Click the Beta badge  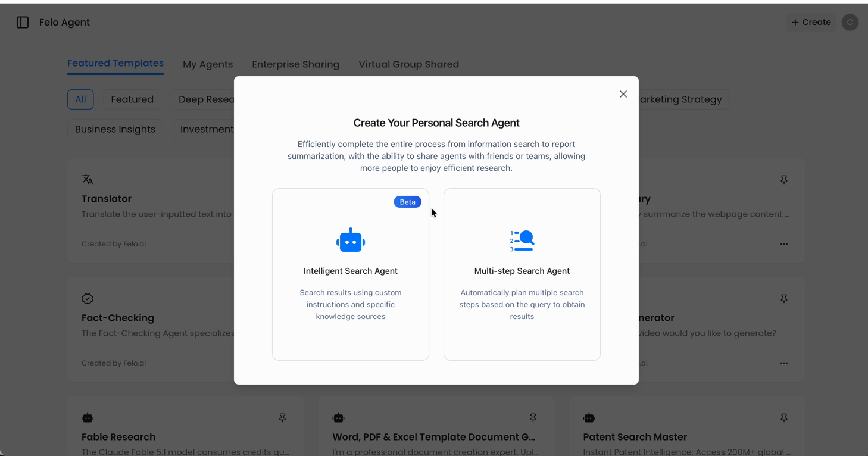(408, 202)
